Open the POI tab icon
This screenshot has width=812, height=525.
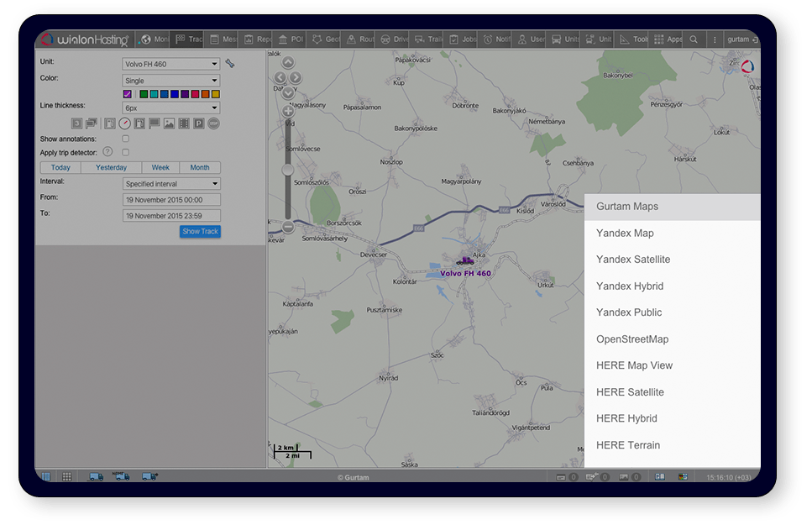click(283, 39)
